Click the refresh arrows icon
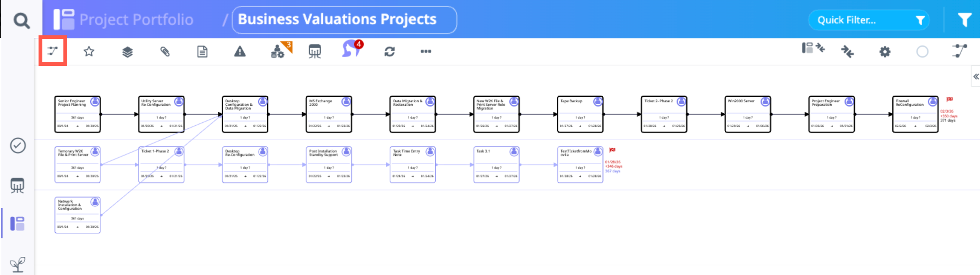The width and height of the screenshot is (980, 275). [x=389, y=51]
